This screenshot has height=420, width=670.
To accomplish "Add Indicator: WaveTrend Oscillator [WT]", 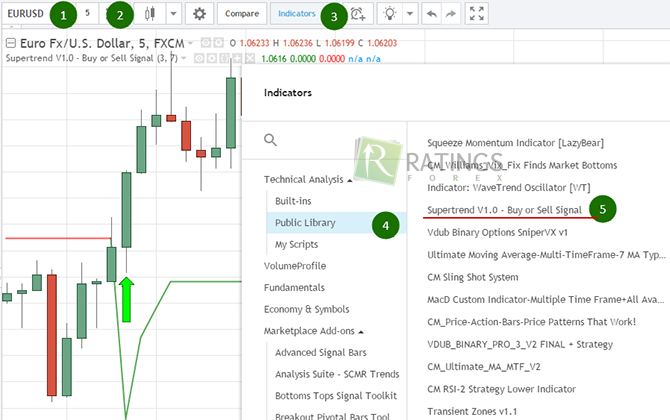I will pos(508,188).
